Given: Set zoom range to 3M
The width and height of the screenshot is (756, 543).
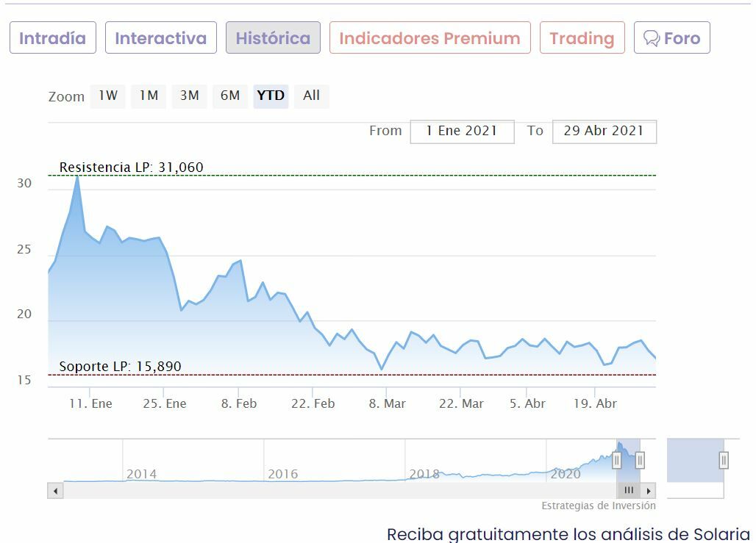Looking at the screenshot, I should click(x=190, y=96).
